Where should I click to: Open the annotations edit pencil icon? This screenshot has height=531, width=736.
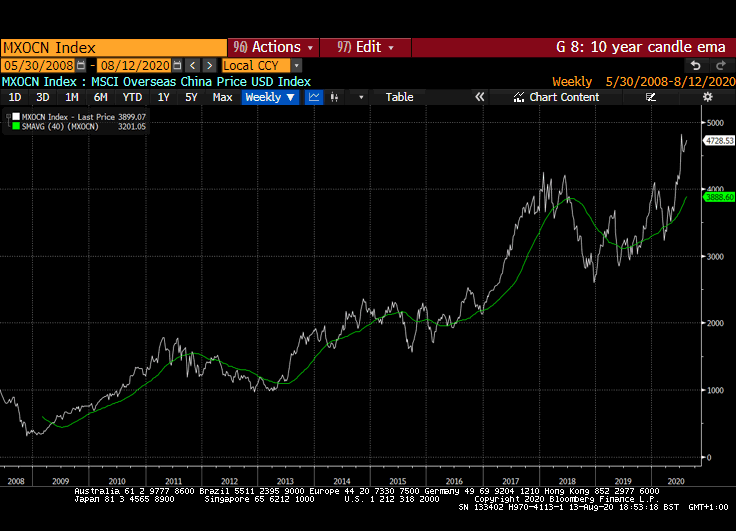click(650, 97)
